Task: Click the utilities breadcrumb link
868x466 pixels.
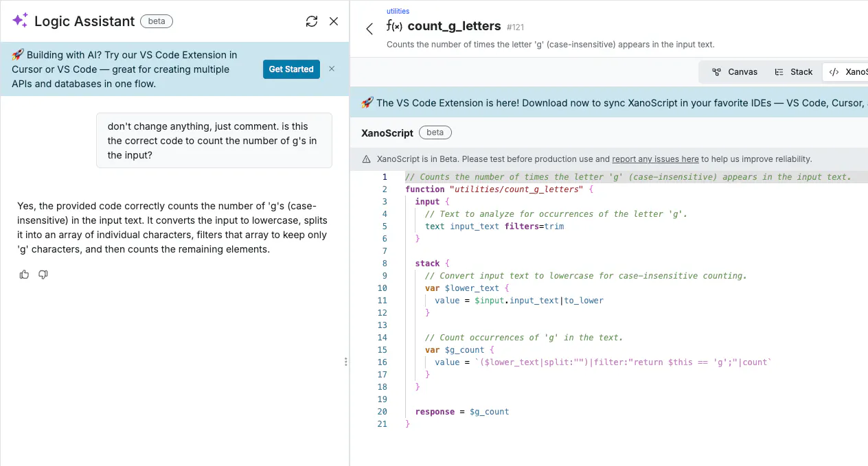Action: (x=398, y=11)
